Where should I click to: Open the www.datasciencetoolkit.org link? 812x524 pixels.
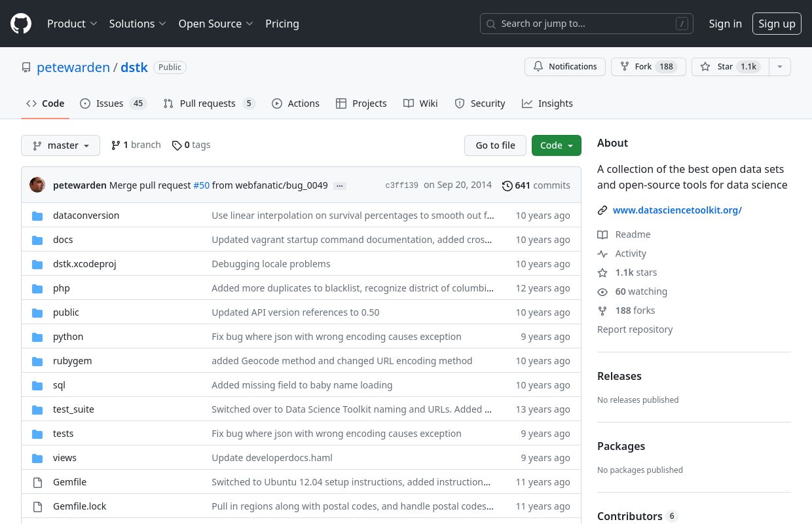[677, 210]
